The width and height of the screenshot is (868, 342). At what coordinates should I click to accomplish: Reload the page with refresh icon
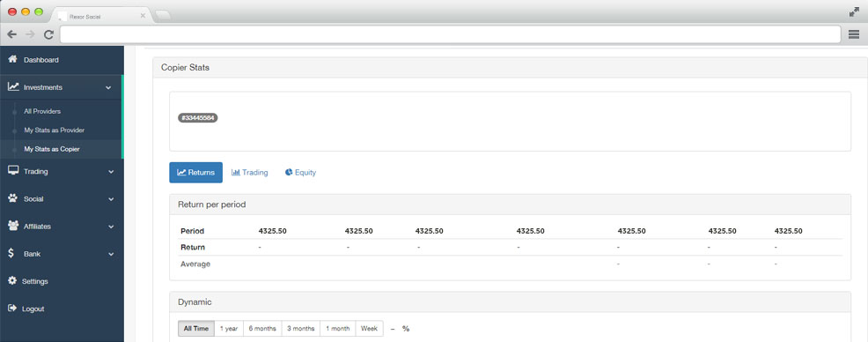pos(48,34)
